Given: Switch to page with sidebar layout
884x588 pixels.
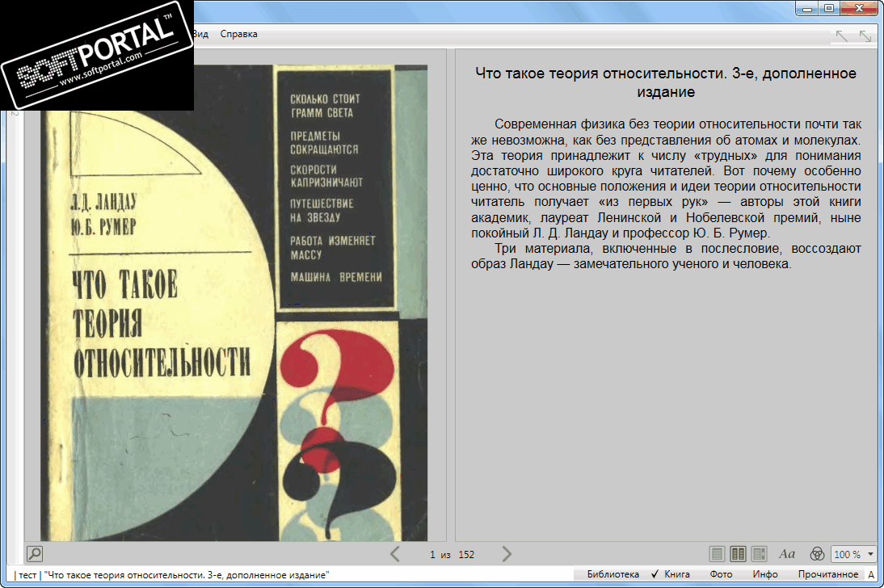Looking at the screenshot, I should (x=759, y=554).
